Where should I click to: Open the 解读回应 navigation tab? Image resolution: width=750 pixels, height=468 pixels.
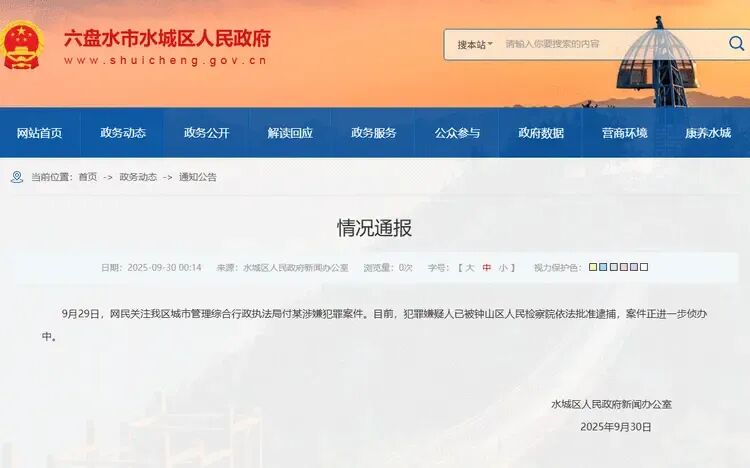(290, 133)
